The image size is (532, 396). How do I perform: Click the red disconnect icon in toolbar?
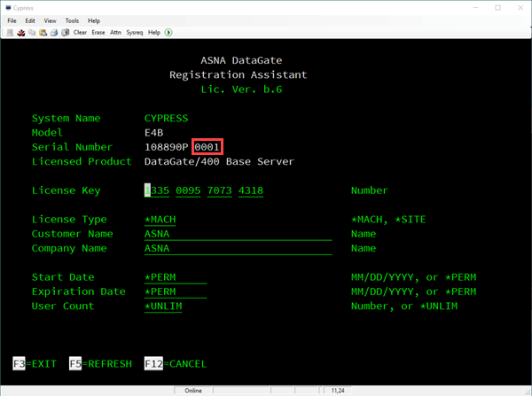pos(20,33)
